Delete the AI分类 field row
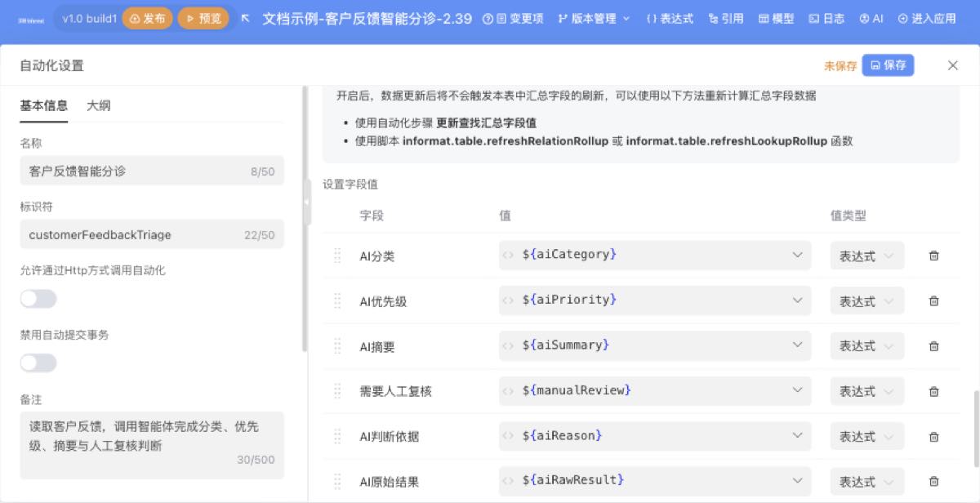The height and width of the screenshot is (503, 980). 933,256
